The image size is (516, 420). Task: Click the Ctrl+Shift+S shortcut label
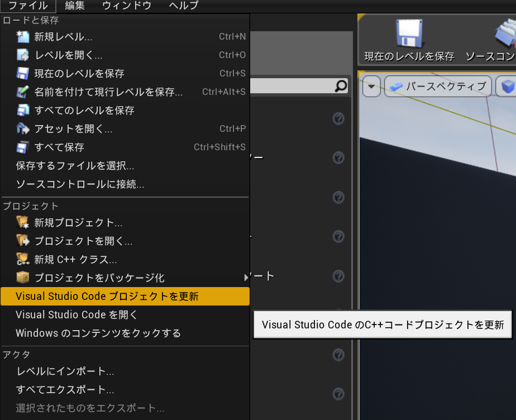219,147
